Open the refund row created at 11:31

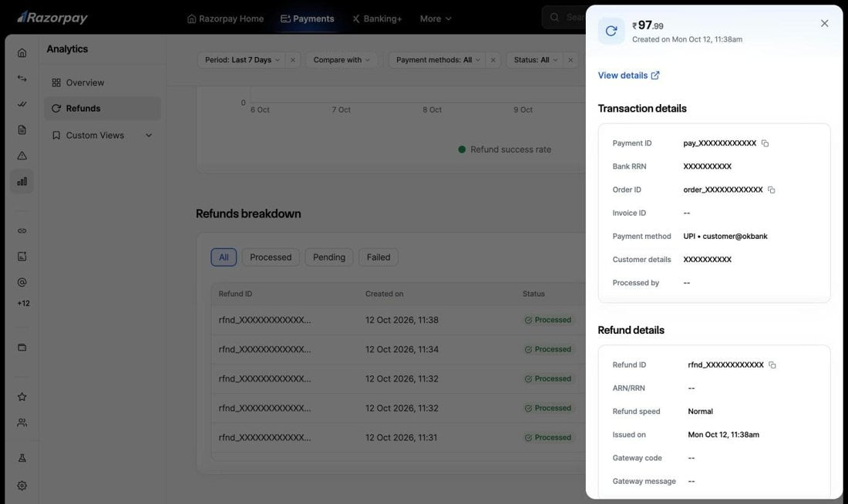pos(398,438)
